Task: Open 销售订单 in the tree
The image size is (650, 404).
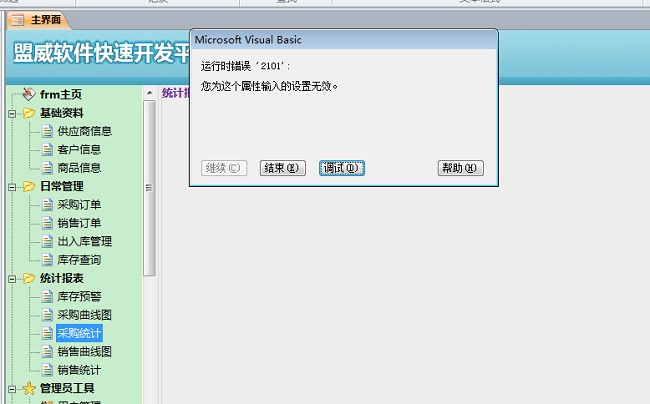Action: 79,223
